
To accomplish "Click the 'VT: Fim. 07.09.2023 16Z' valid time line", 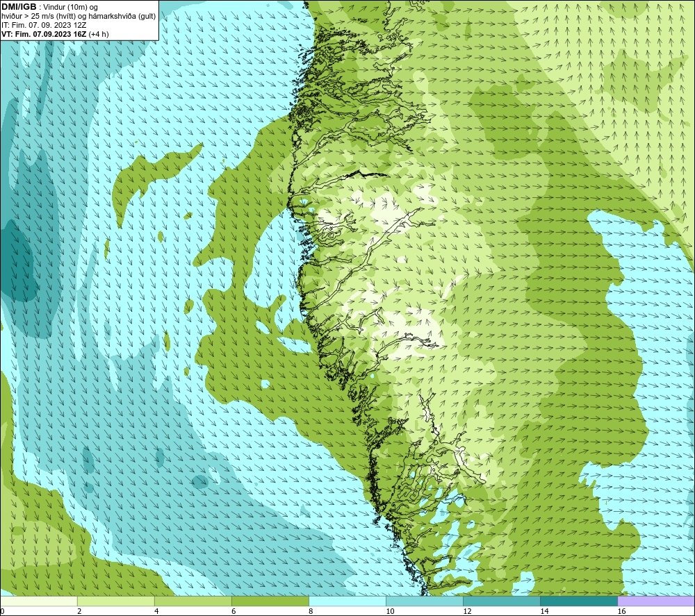I will coord(55,34).
